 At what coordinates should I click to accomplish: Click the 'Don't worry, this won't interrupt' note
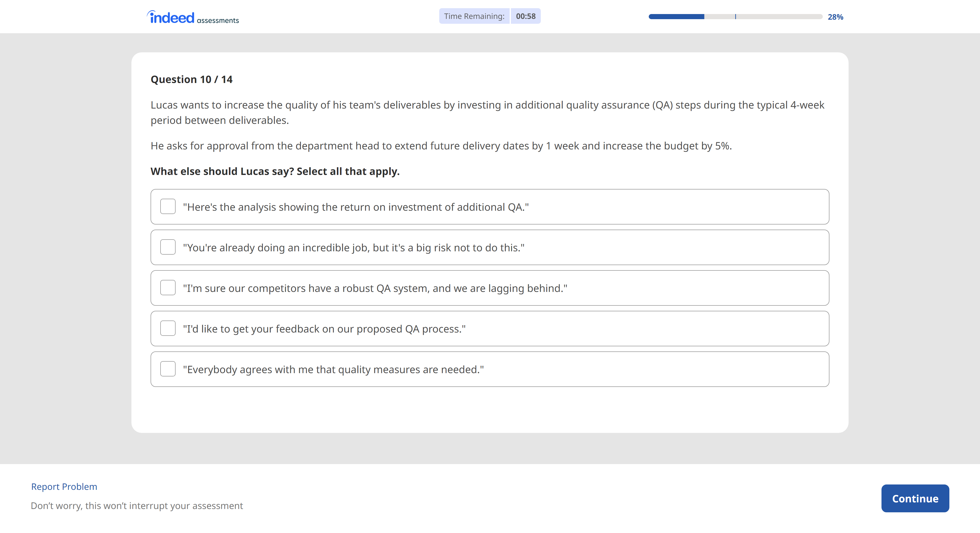tap(137, 506)
